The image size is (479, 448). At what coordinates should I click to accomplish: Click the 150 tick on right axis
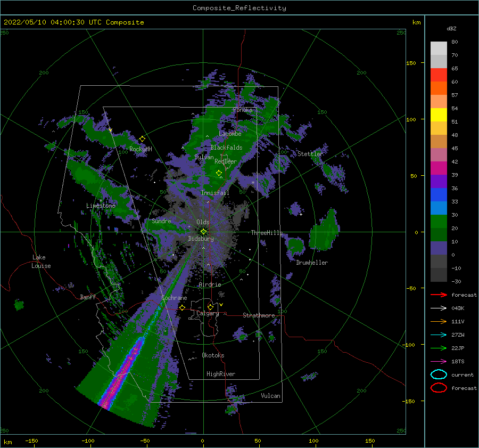[x=411, y=63]
